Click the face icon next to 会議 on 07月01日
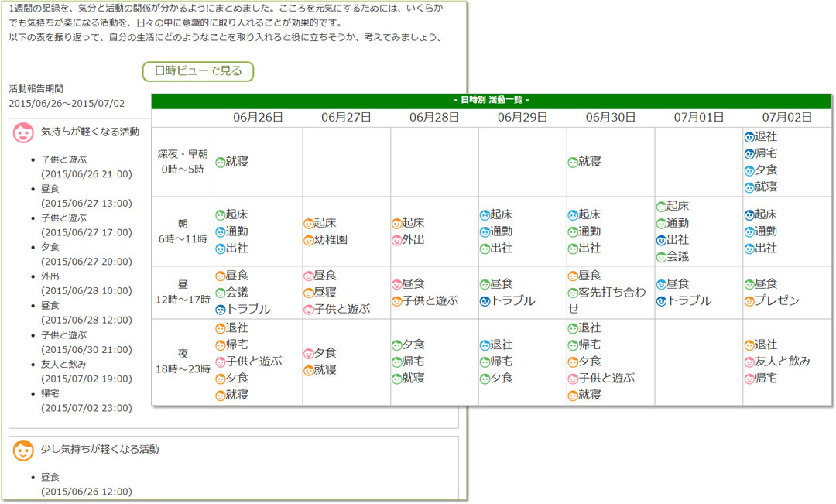 click(x=661, y=257)
